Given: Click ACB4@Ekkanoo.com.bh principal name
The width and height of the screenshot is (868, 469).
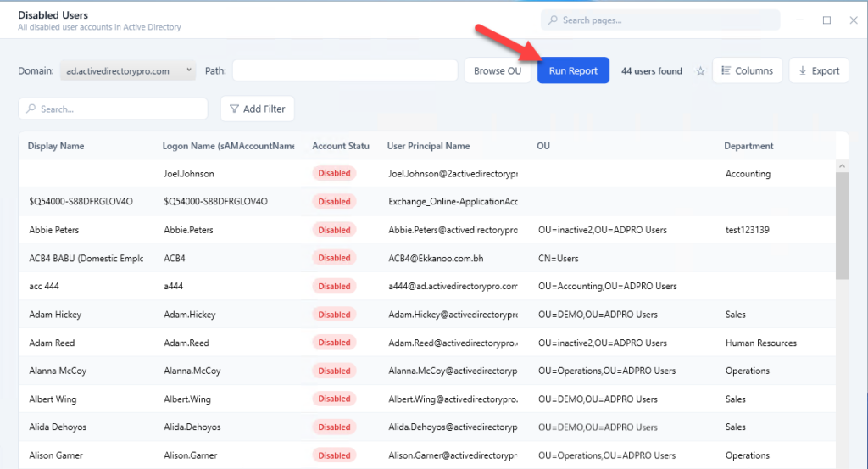Looking at the screenshot, I should pyautogui.click(x=436, y=258).
